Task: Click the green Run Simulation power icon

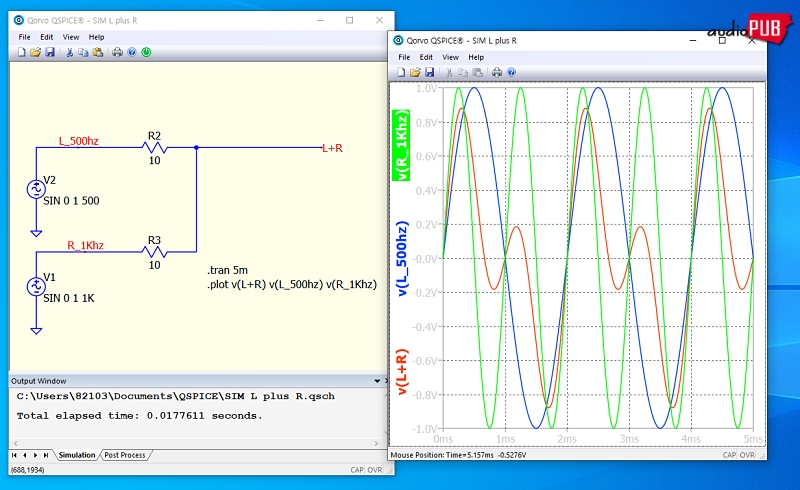Action: [147, 52]
